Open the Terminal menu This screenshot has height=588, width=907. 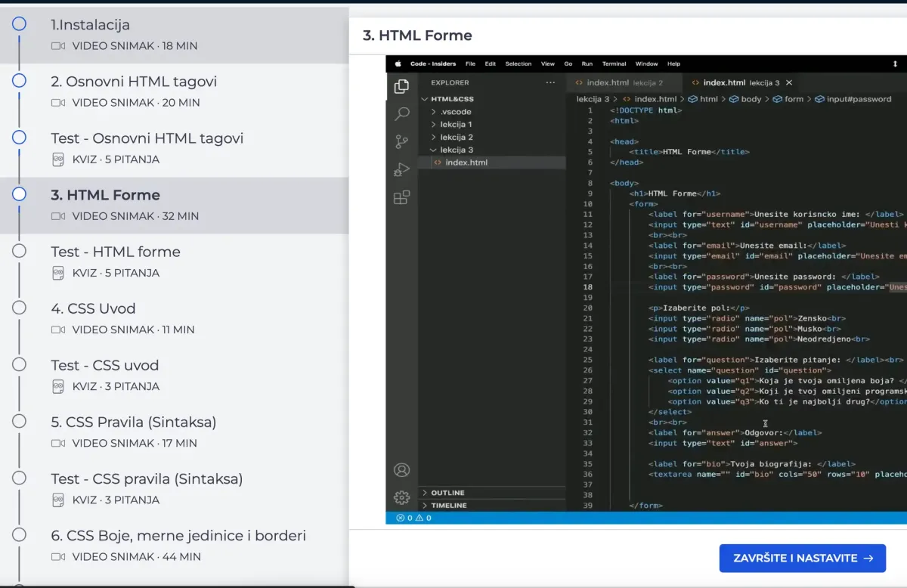coord(614,64)
